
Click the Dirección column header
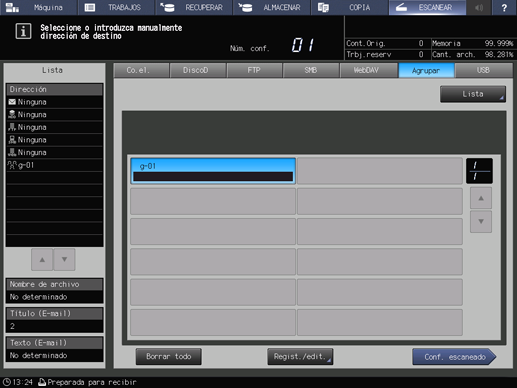tap(55, 89)
